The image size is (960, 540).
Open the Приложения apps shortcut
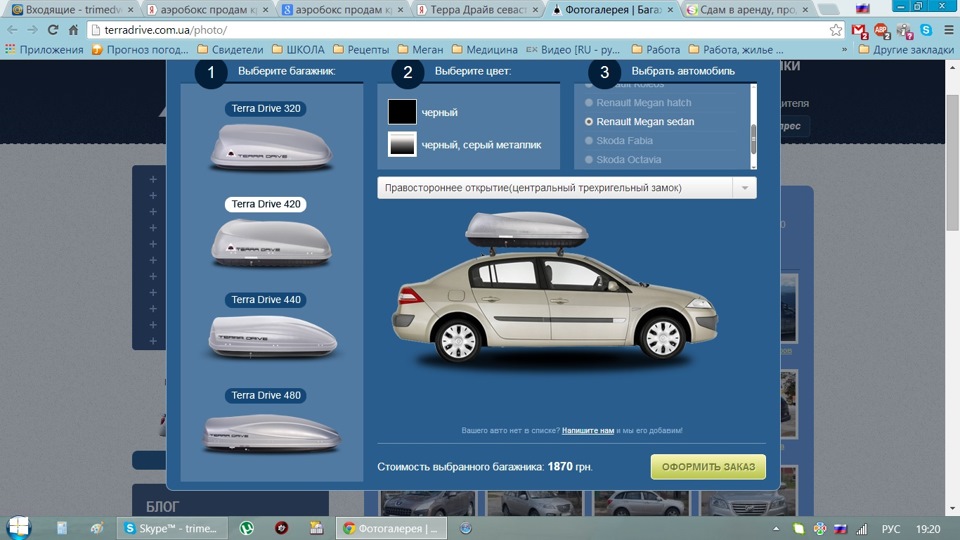(x=44, y=50)
